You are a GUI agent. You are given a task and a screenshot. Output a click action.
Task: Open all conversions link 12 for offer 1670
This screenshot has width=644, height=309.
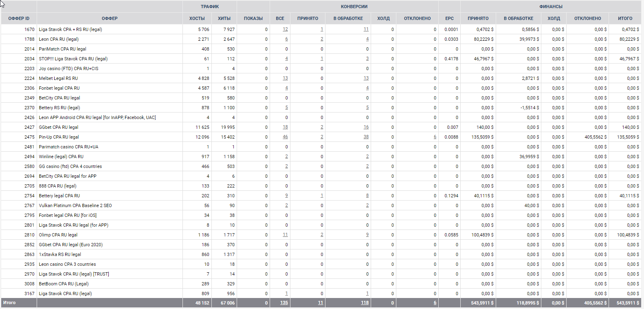(x=285, y=29)
